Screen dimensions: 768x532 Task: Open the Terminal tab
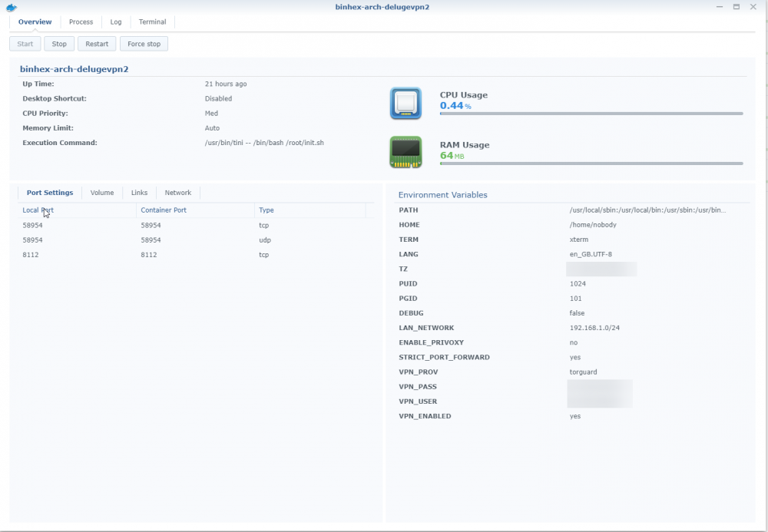[152, 22]
